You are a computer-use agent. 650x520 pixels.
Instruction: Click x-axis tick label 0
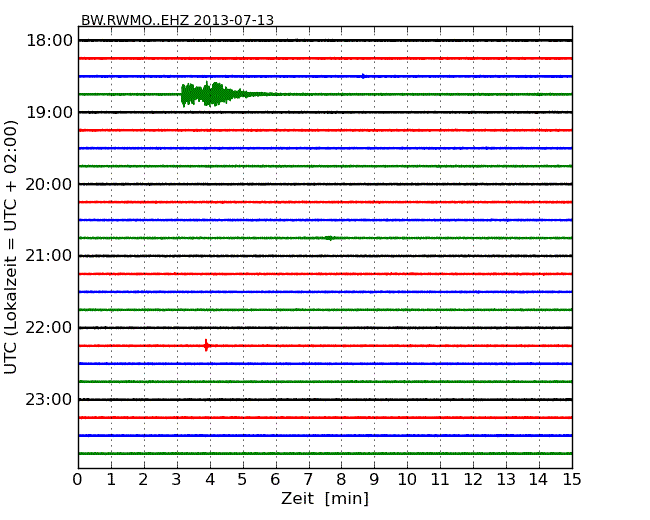pos(78,480)
